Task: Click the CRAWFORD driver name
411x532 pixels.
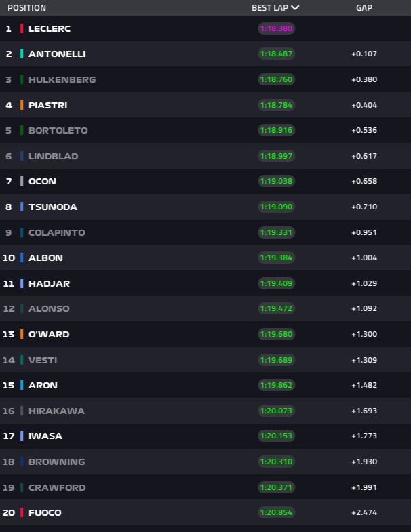Action: pos(56,487)
